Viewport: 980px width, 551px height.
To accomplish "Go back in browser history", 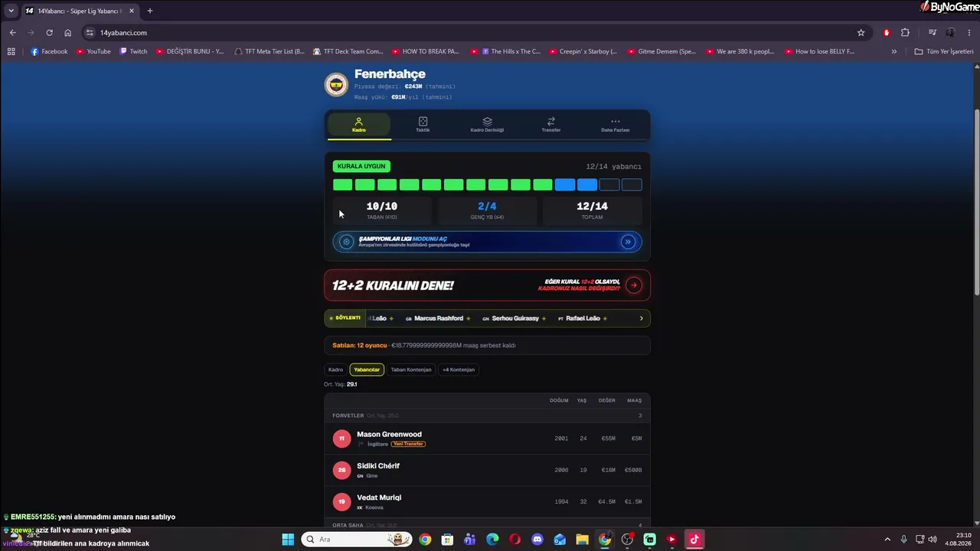I will pos(12,33).
